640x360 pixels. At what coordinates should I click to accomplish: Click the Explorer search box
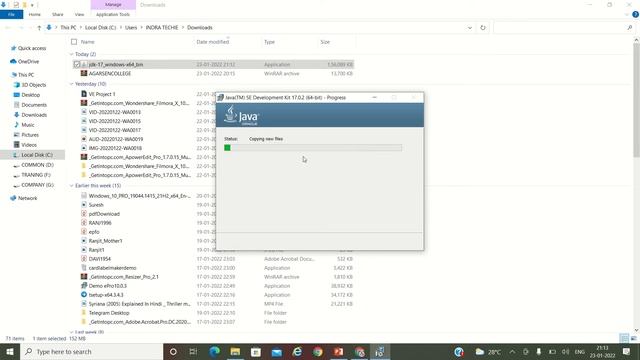tap(563, 28)
